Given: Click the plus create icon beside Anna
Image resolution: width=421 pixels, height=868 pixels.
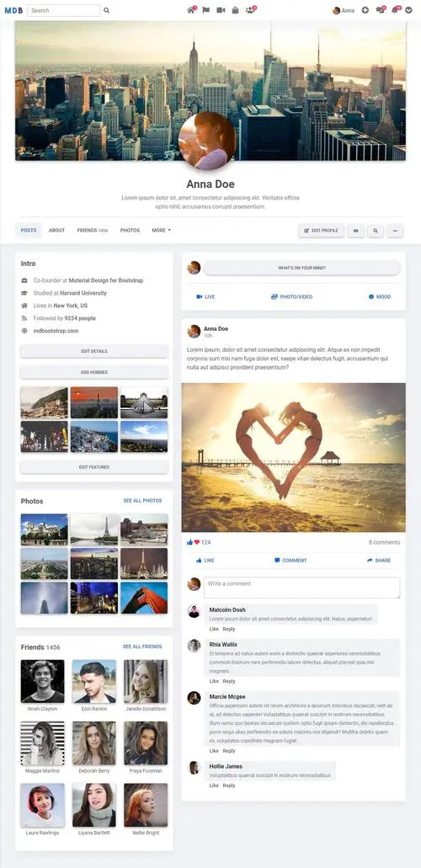Looking at the screenshot, I should [x=365, y=10].
